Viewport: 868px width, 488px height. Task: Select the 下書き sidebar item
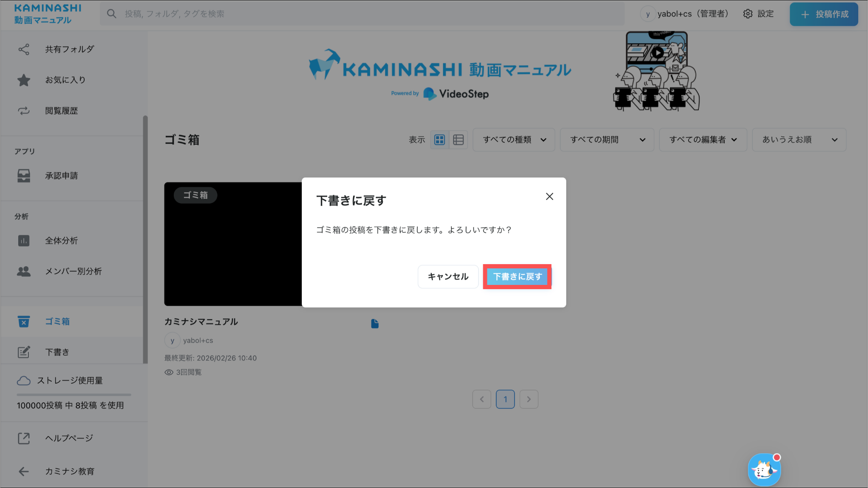[57, 352]
